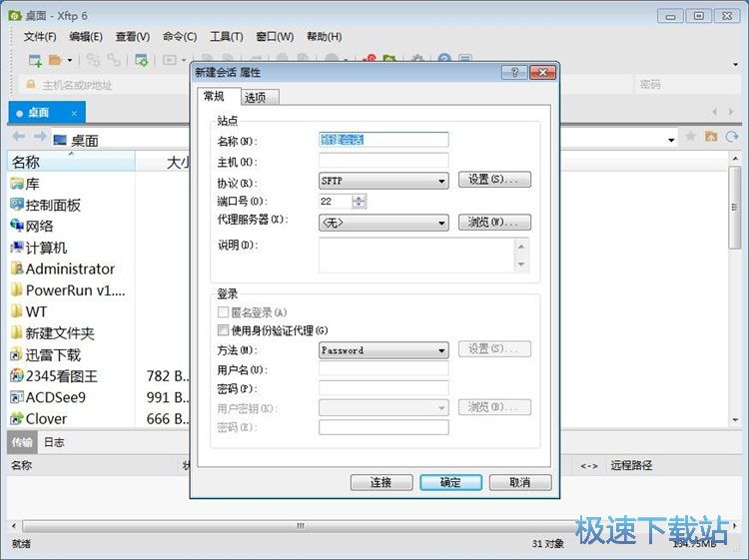
Task: Click the 主机(H) input field
Action: coord(383,161)
